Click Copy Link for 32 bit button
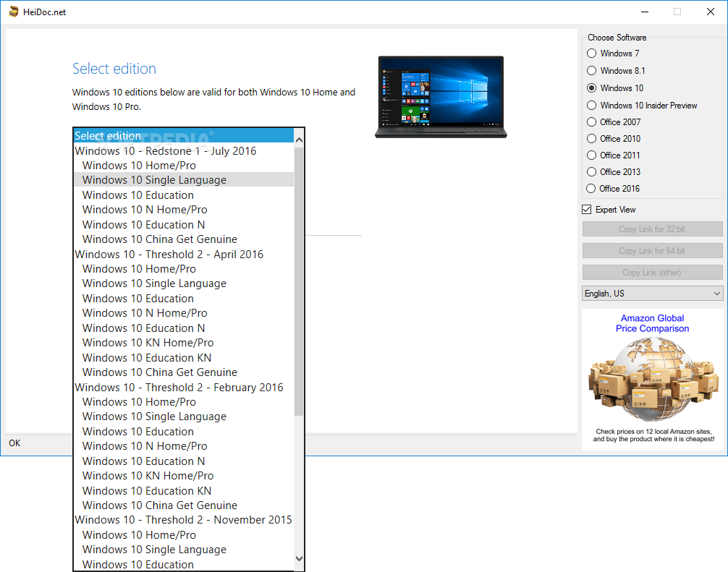The image size is (728, 572). click(x=652, y=229)
